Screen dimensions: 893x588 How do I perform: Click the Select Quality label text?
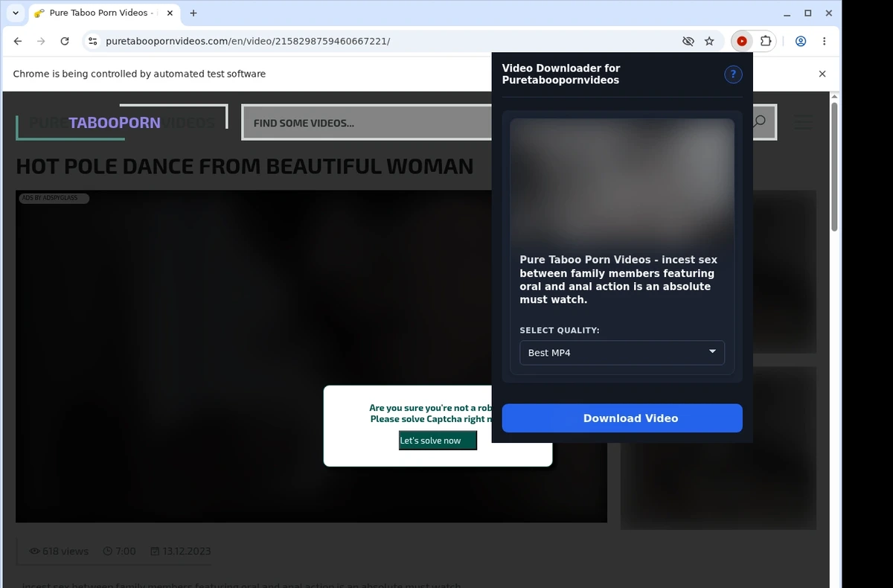coord(560,330)
